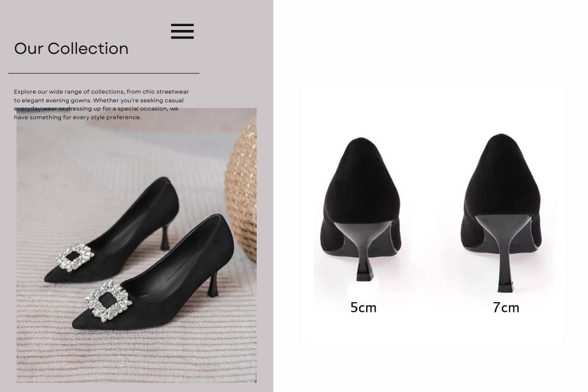
Task: Click the collection description paragraph
Action: [101, 105]
